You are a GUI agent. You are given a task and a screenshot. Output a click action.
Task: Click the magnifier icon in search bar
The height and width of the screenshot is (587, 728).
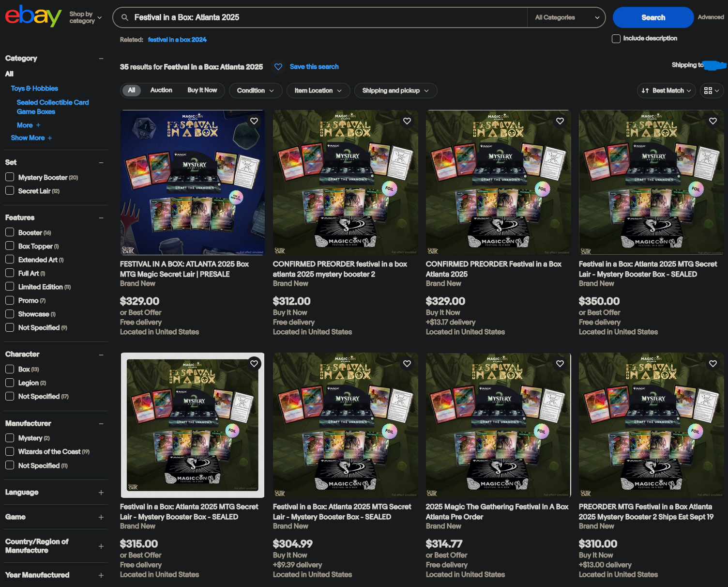[125, 17]
